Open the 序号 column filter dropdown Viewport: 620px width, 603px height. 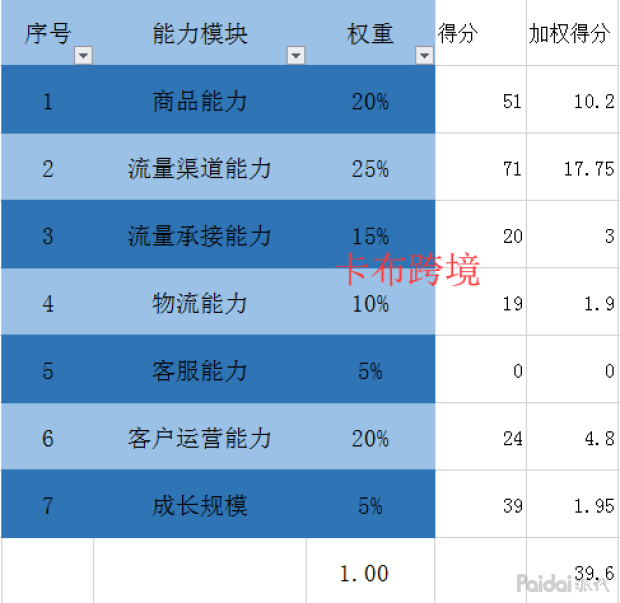[83, 56]
